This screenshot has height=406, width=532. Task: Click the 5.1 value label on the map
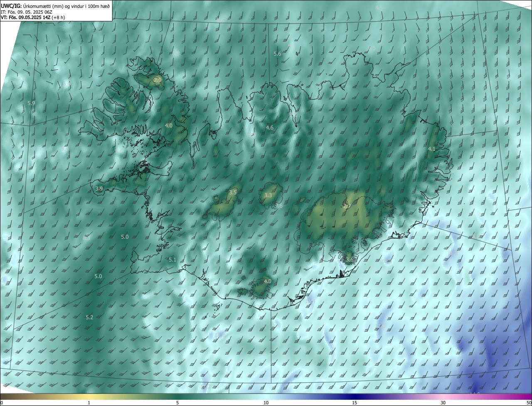[x=172, y=260]
